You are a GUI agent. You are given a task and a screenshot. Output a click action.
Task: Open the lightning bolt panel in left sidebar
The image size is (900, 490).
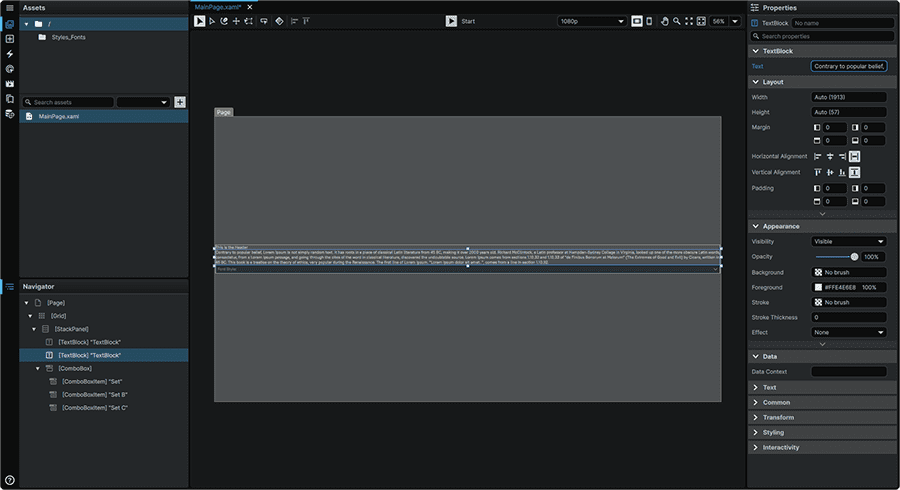[10, 53]
